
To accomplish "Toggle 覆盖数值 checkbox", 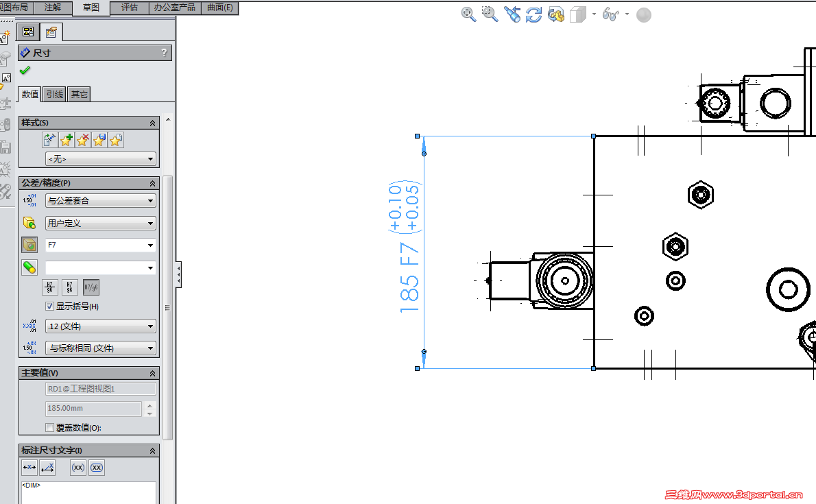I will pyautogui.click(x=50, y=427).
